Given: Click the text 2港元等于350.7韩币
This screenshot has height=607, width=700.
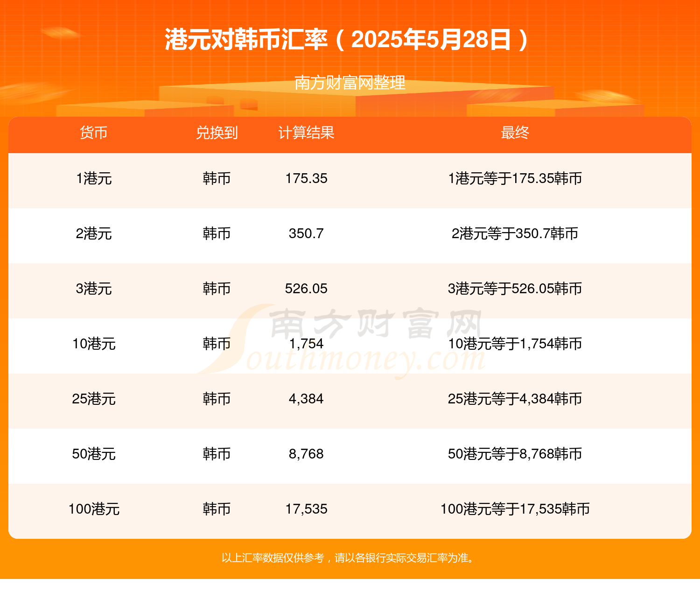Looking at the screenshot, I should click(x=515, y=233).
